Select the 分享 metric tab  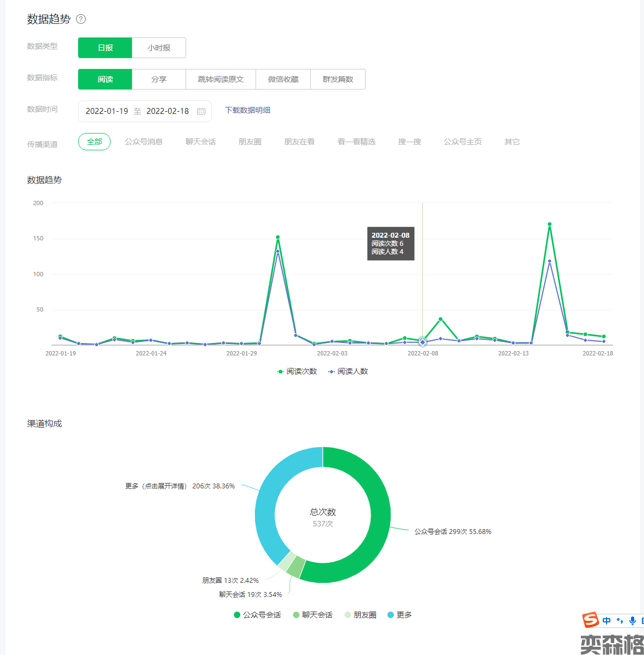(159, 79)
